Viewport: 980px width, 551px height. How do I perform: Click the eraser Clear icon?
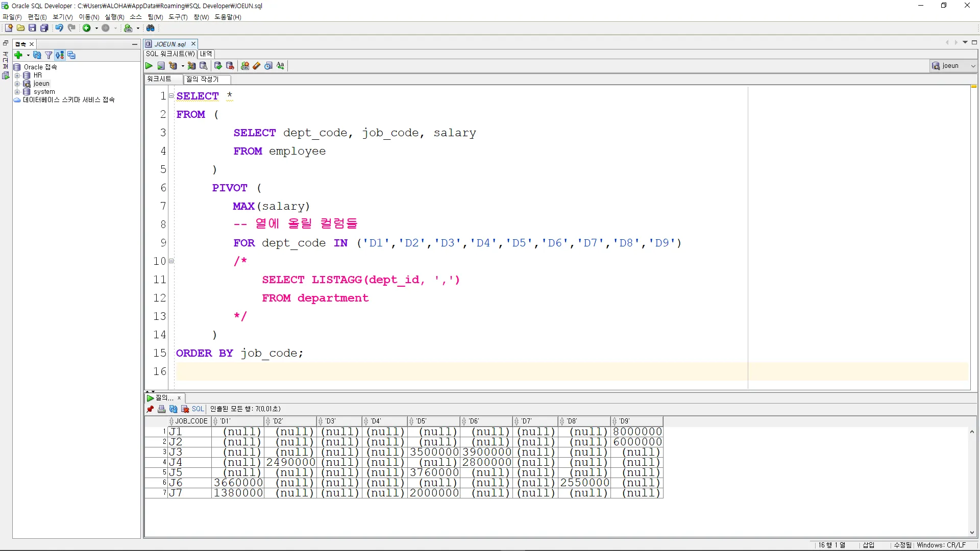click(257, 66)
